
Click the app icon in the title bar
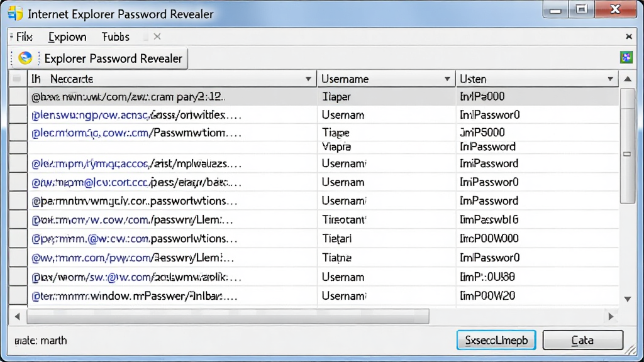point(15,13)
